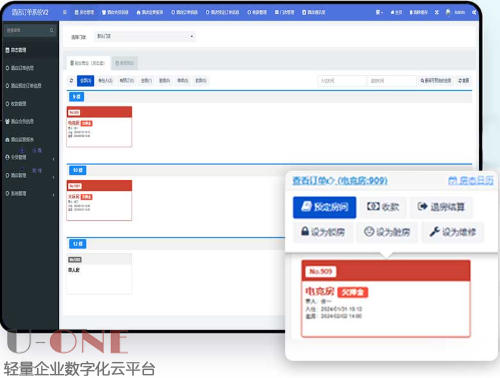
Task: Click the 设为脏房 button
Action: [x=387, y=232]
